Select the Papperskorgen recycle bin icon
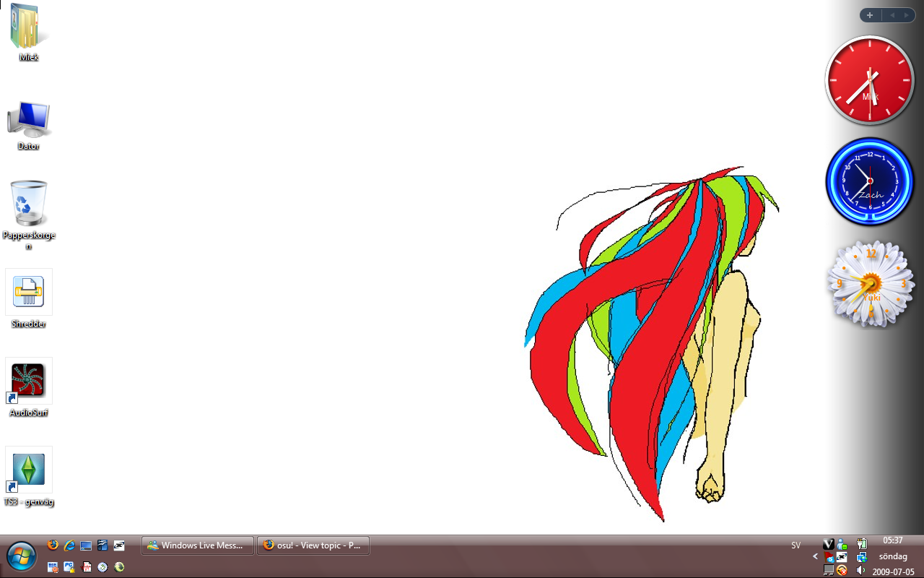 click(29, 215)
